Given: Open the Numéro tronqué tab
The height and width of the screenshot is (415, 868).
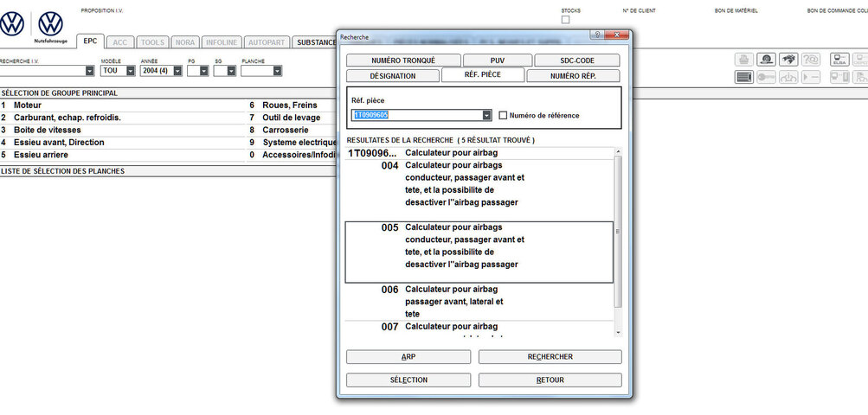Looking at the screenshot, I should (x=402, y=61).
